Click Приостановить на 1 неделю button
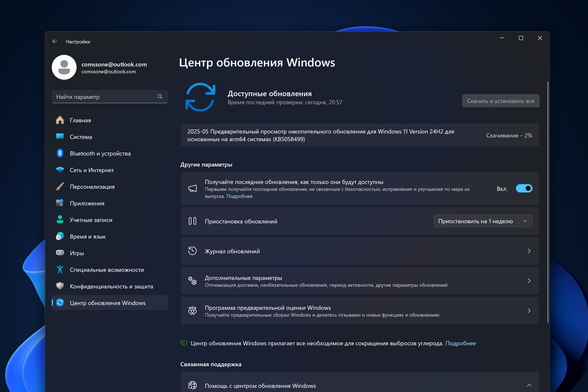 475,221
